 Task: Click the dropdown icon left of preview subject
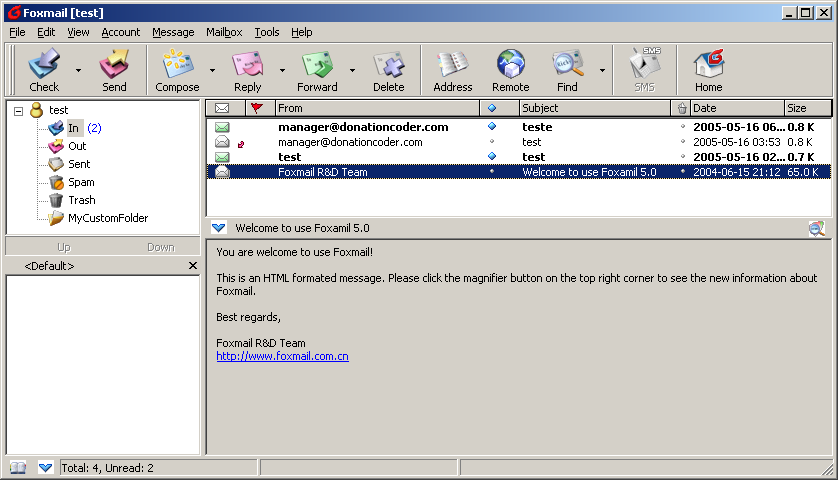(218, 228)
